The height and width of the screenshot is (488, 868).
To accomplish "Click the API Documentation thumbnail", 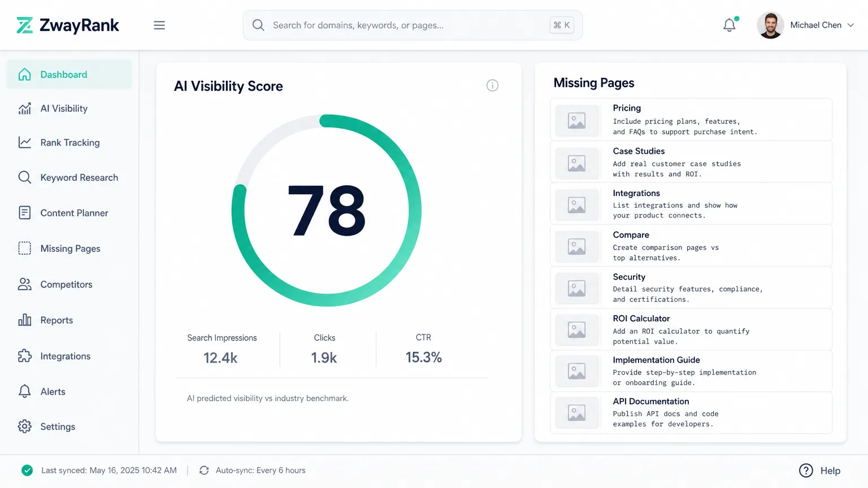I will [x=577, y=413].
